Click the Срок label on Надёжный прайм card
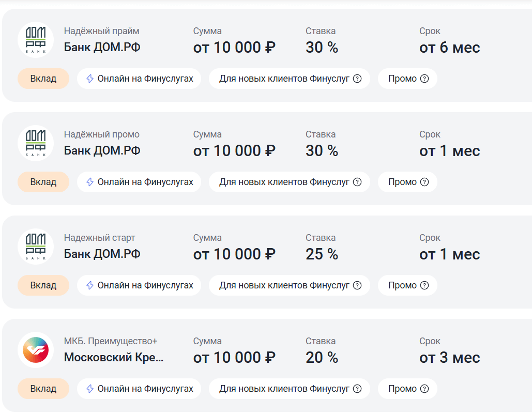Screen dimensions: 532x414 point(430,31)
